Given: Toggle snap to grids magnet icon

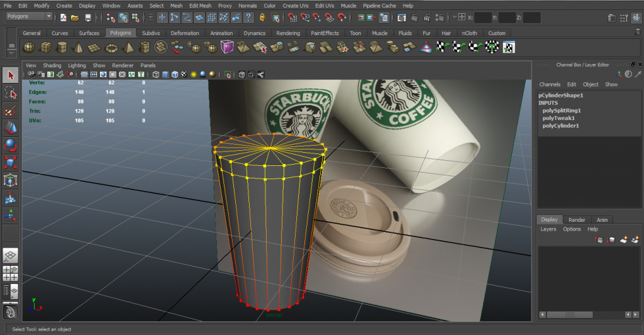Looking at the screenshot, I should [292, 18].
